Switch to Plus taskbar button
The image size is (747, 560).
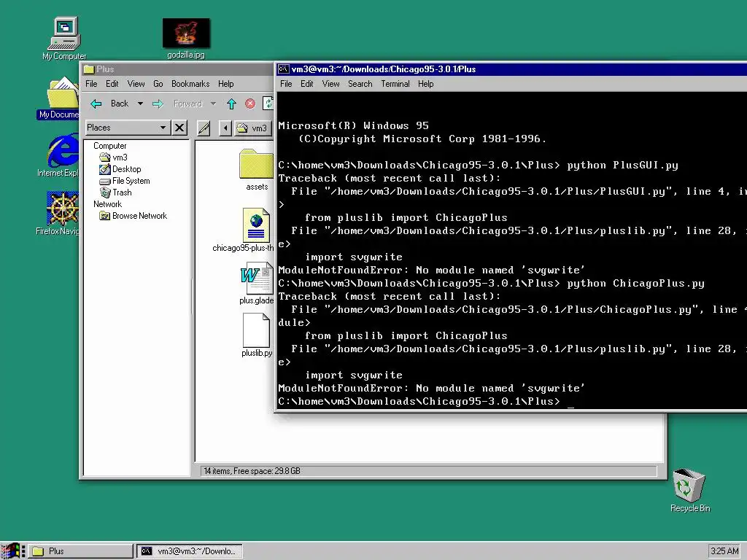coord(80,551)
